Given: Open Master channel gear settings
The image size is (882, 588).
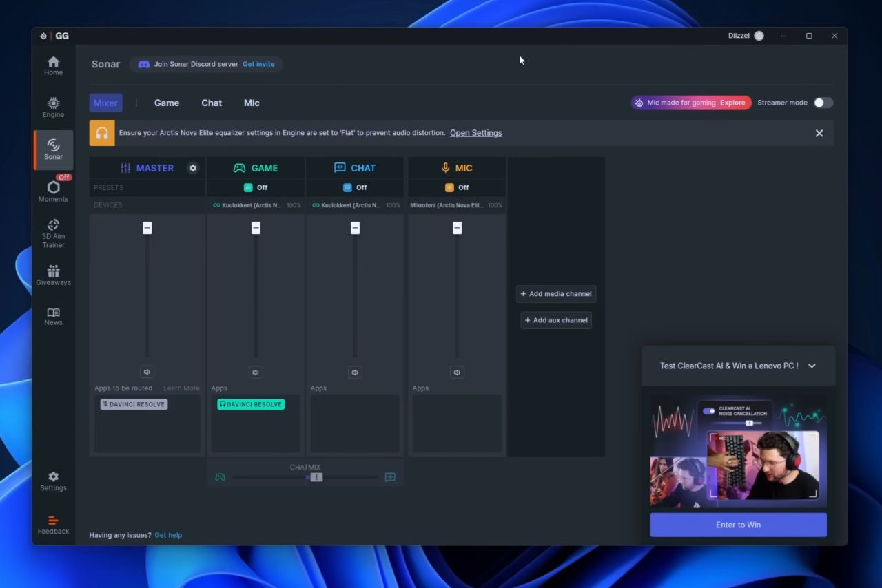Looking at the screenshot, I should click(x=193, y=168).
